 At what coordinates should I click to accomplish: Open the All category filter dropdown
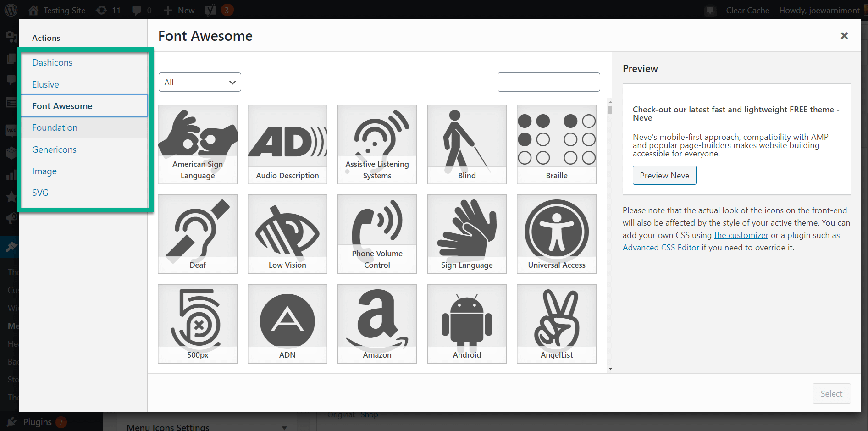199,82
